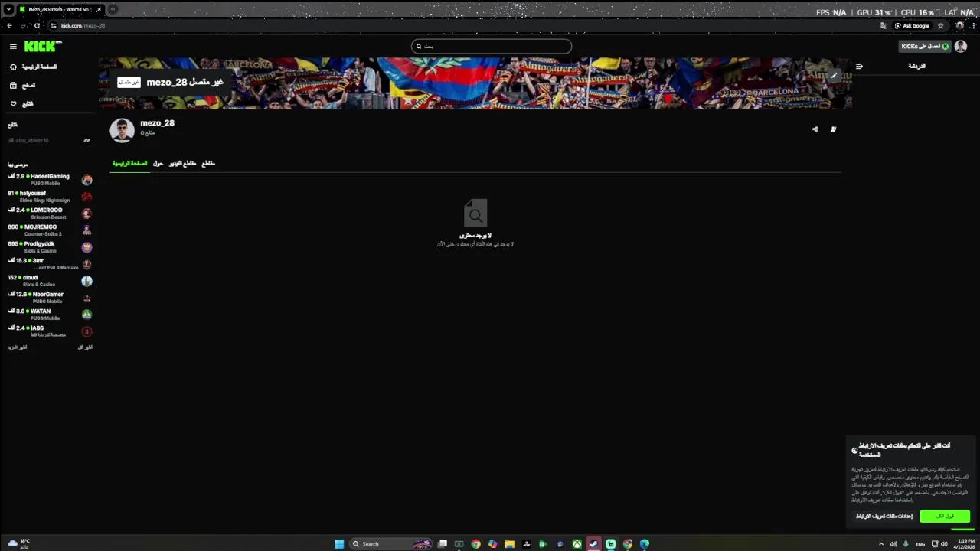Open the Chrome three-dot menu
The height and width of the screenshot is (551, 980).
(972, 25)
